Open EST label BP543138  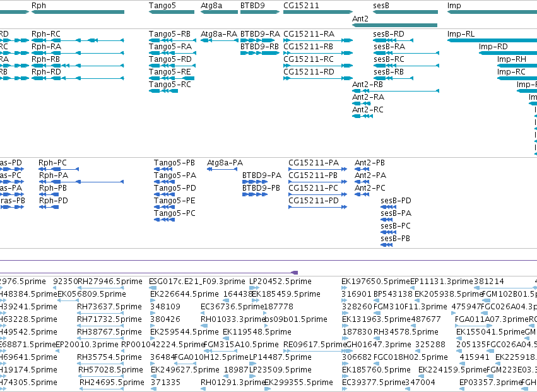[x=392, y=294]
